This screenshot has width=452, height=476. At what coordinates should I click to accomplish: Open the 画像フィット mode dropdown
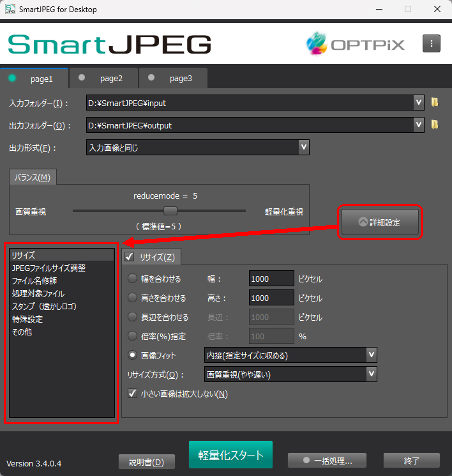point(291,355)
